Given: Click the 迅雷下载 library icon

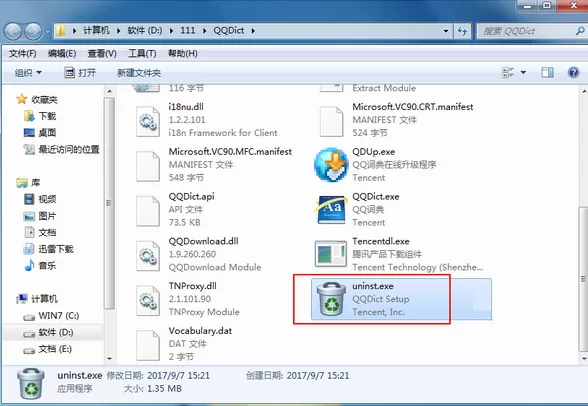Looking at the screenshot, I should tap(29, 249).
